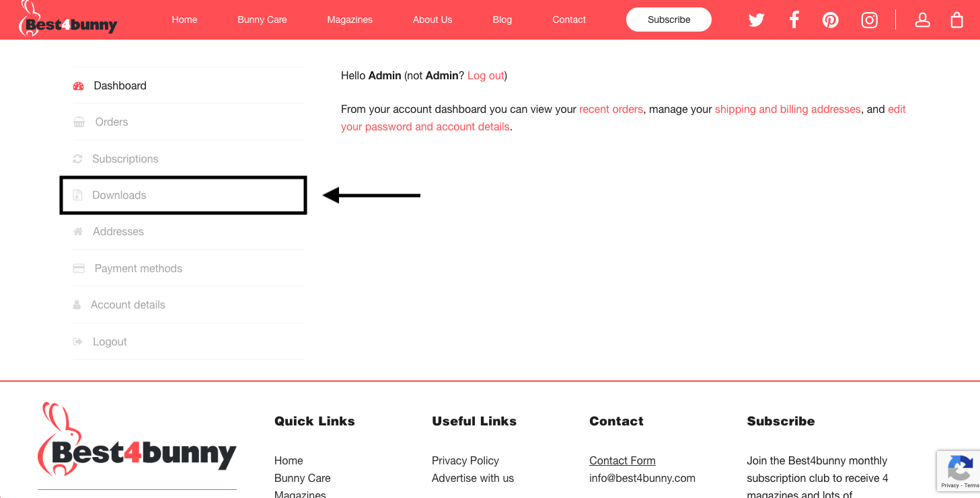
Task: Open the Facebook icon in header
Action: click(x=794, y=19)
